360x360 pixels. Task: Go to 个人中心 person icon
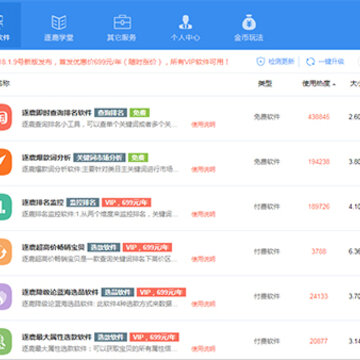[x=185, y=22]
